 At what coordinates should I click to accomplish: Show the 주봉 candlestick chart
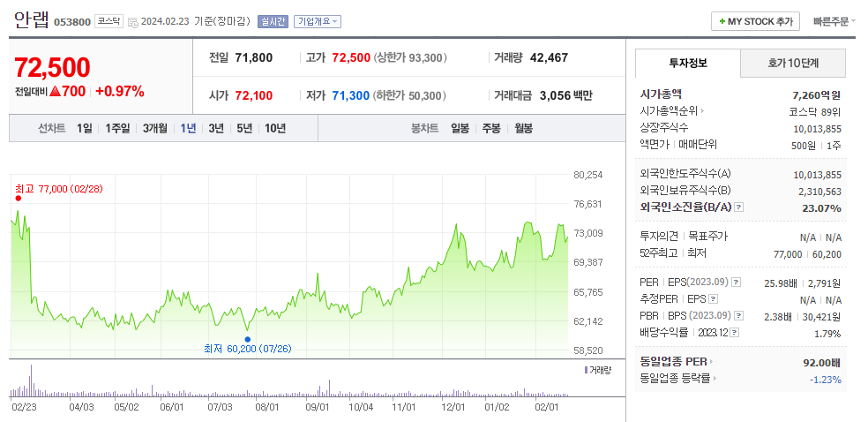491,129
